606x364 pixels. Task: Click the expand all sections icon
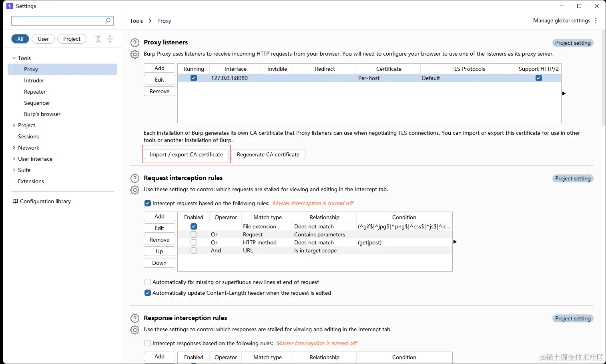tap(98, 39)
